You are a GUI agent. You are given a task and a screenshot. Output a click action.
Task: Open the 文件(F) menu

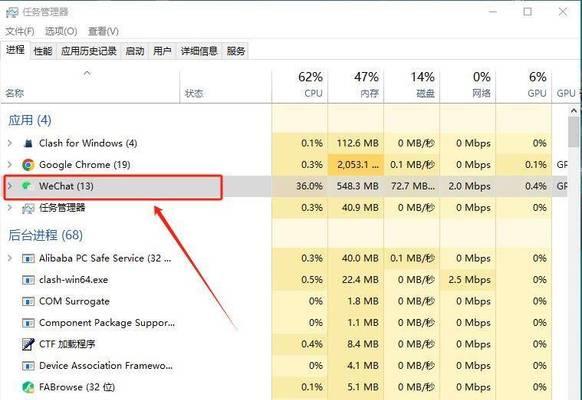20,31
